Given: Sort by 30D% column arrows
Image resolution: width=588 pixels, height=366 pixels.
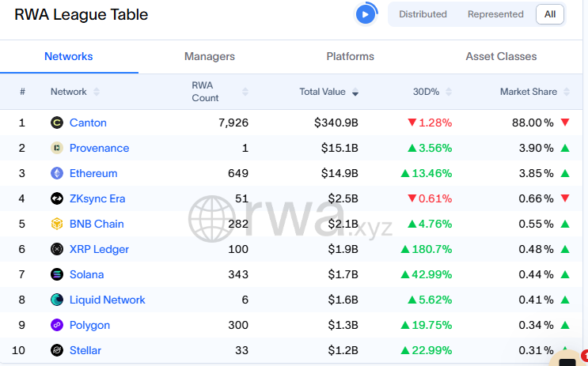Looking at the screenshot, I should (449, 92).
